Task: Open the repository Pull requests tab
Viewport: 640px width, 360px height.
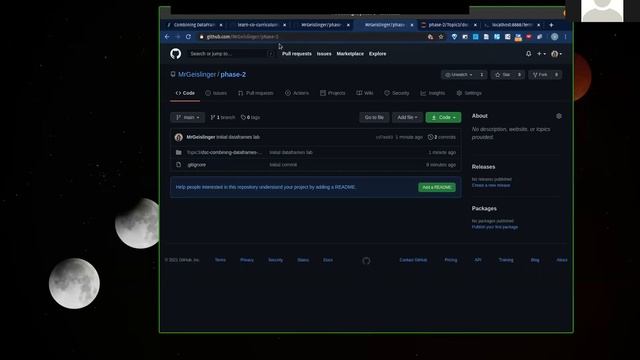Action: [256, 93]
